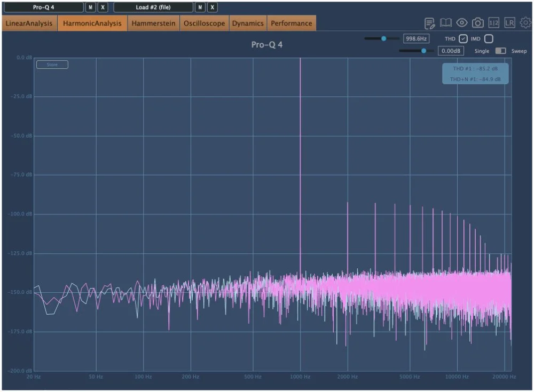Take a snapshot with camera icon

coord(478,23)
